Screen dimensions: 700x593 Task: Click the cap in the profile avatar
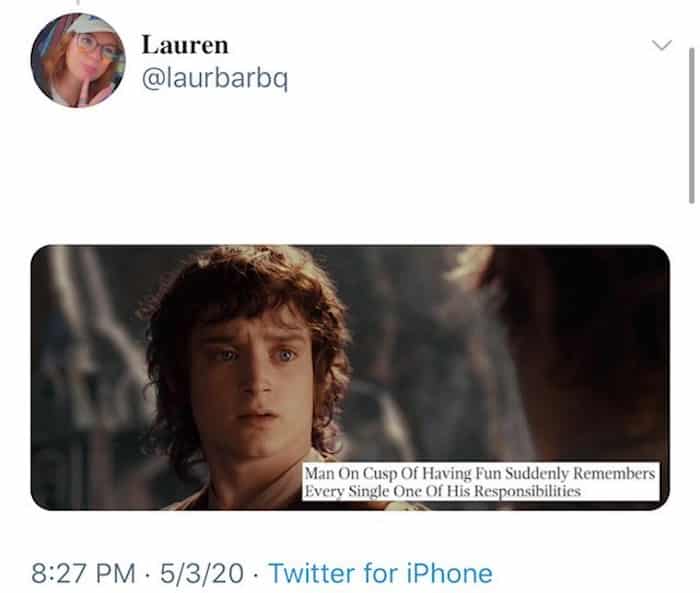tap(92, 25)
